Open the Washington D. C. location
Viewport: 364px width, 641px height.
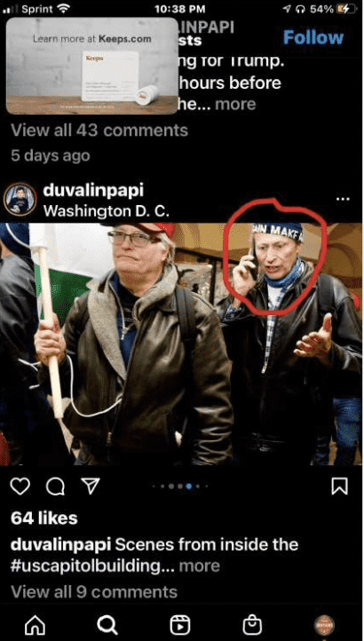click(106, 211)
